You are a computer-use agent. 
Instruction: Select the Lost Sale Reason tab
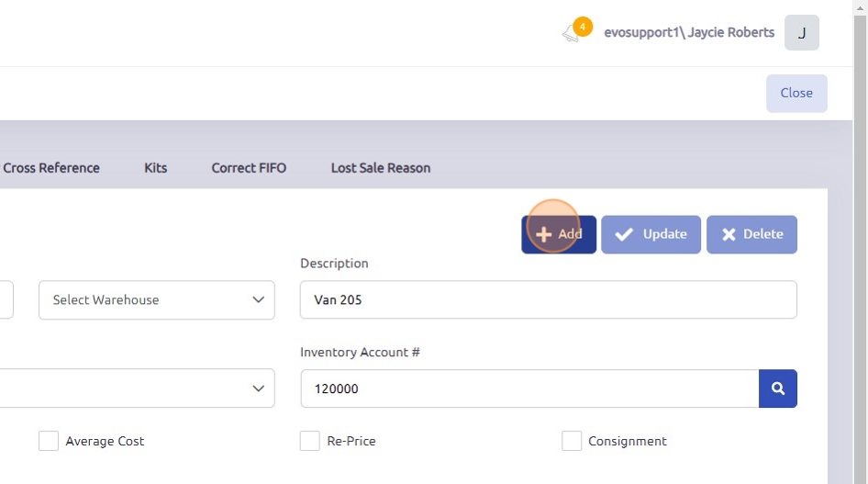[381, 168]
